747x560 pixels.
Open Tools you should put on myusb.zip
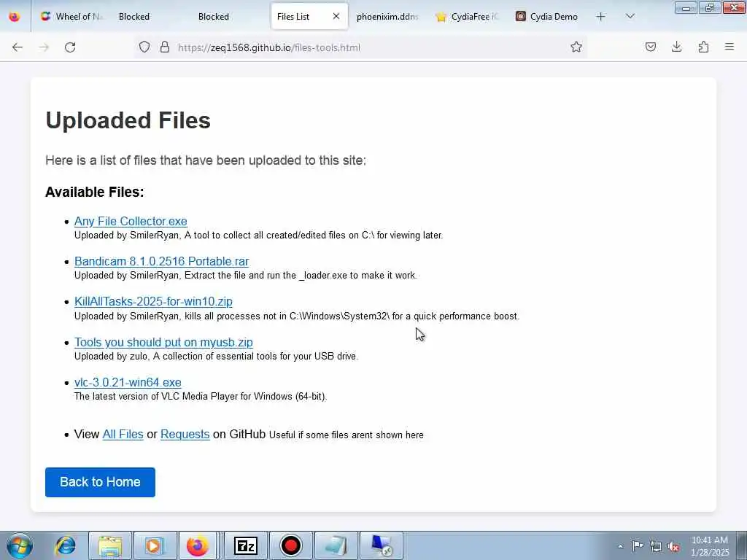(x=163, y=343)
